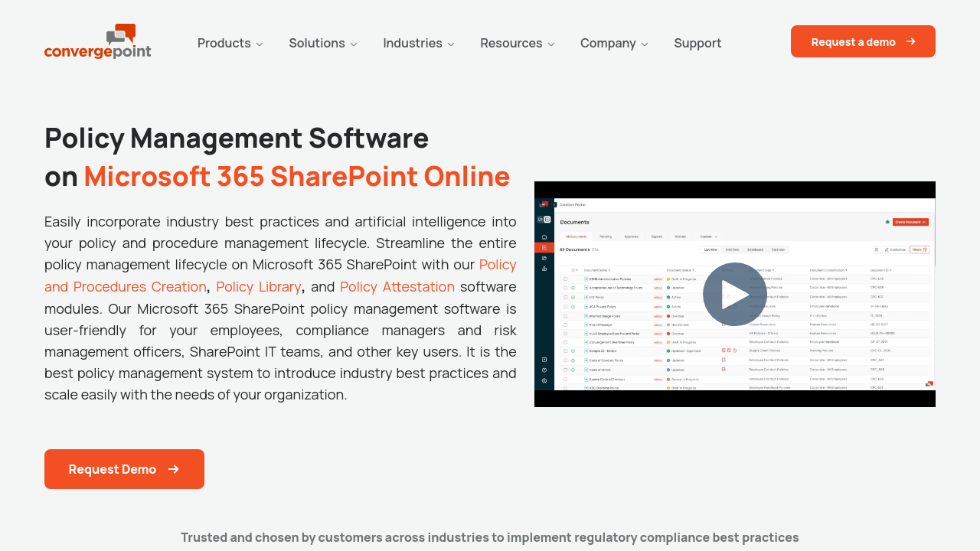Click the "Trusted and chosen by customers" text
Screen dimensions: 980x551
point(490,537)
